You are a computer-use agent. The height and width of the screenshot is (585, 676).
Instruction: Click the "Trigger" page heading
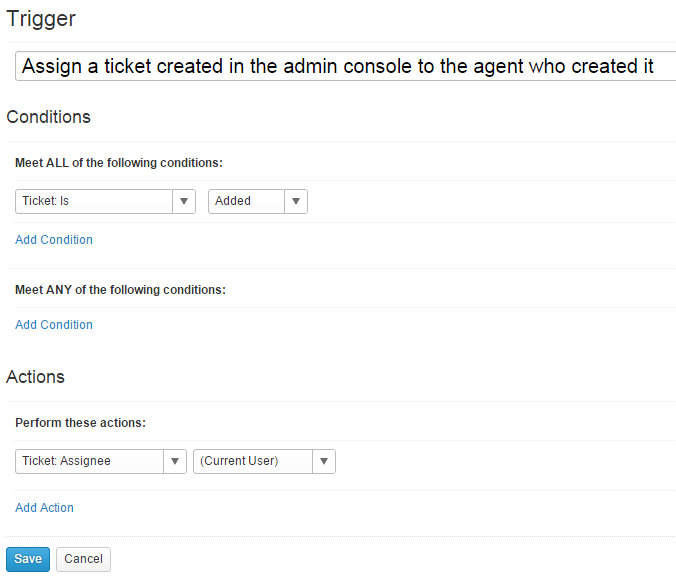pos(41,18)
